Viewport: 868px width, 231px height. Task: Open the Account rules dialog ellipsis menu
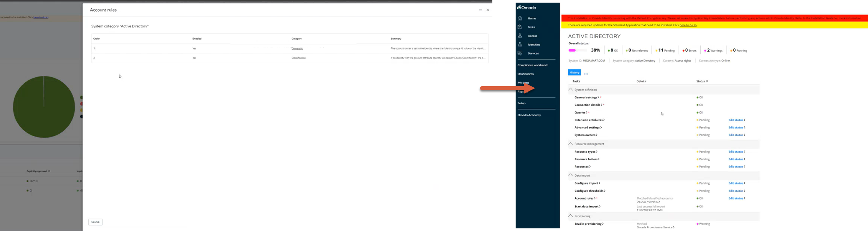[480, 10]
